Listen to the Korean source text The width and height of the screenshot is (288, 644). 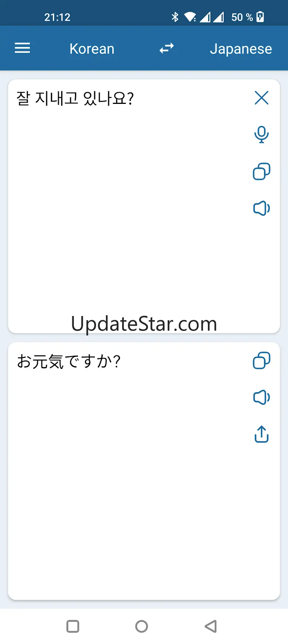pyautogui.click(x=261, y=209)
